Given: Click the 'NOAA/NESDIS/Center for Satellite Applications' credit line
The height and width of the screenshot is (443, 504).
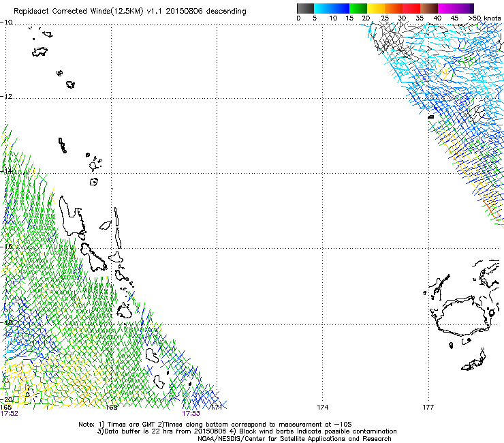Looking at the screenshot, I should 294,439.
